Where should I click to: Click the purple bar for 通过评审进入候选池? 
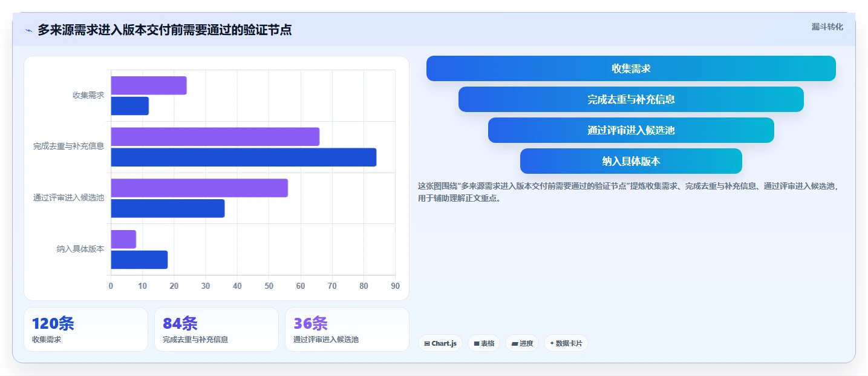pyautogui.click(x=199, y=188)
